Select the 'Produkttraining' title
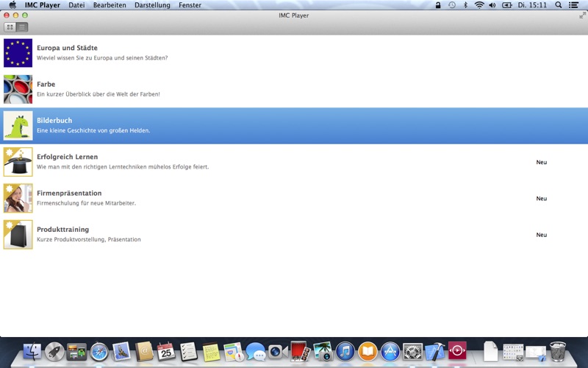Screen dimensions: 588x368 [x=62, y=230]
